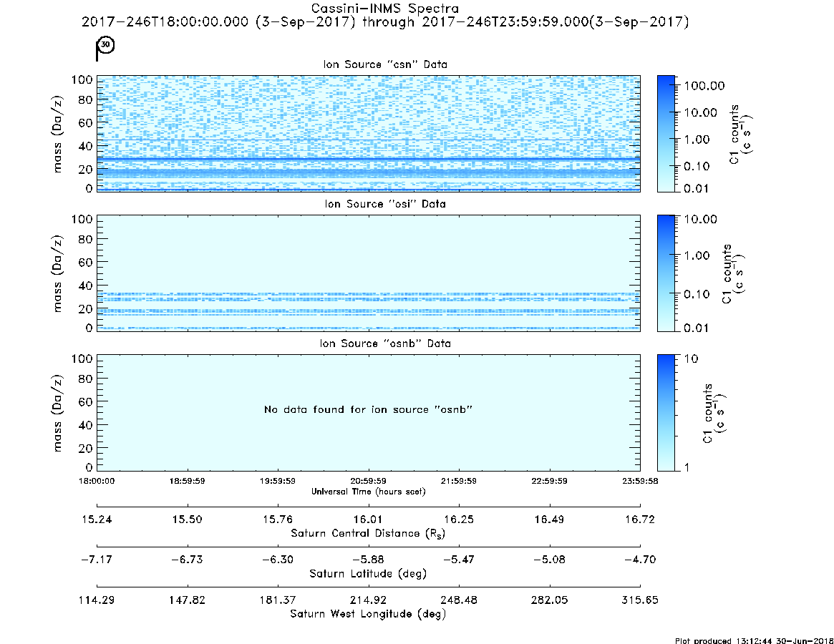Click the longitude value 214.92
834x644 pixels.
tap(368, 600)
